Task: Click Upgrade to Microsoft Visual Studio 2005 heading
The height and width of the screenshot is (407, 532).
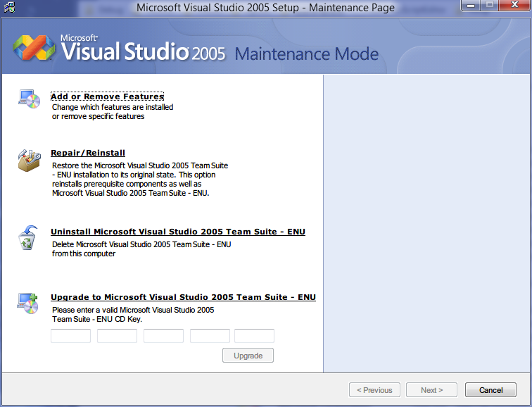Action: 183,297
